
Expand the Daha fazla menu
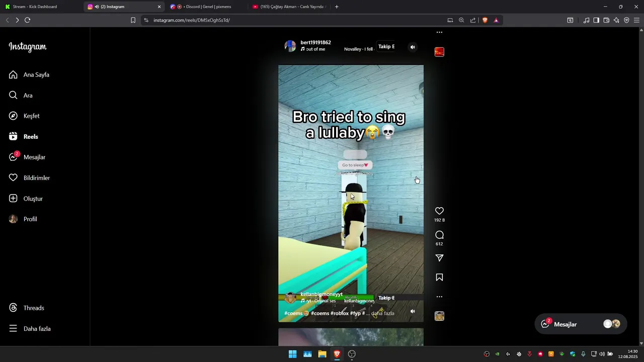tap(30, 328)
